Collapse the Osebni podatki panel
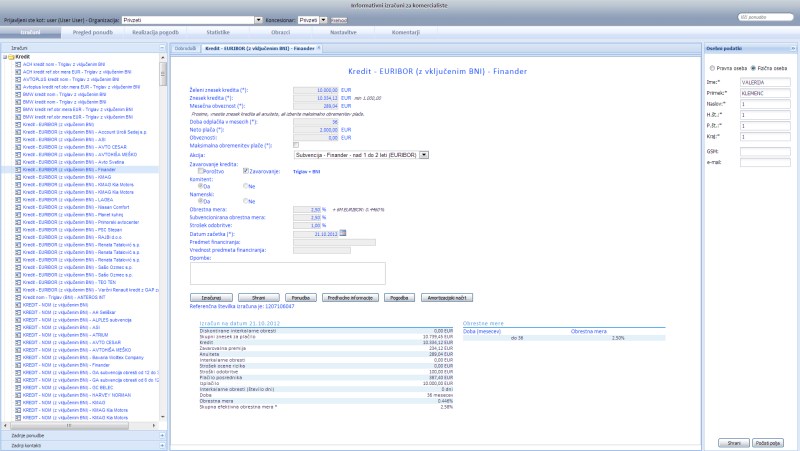 click(793, 48)
